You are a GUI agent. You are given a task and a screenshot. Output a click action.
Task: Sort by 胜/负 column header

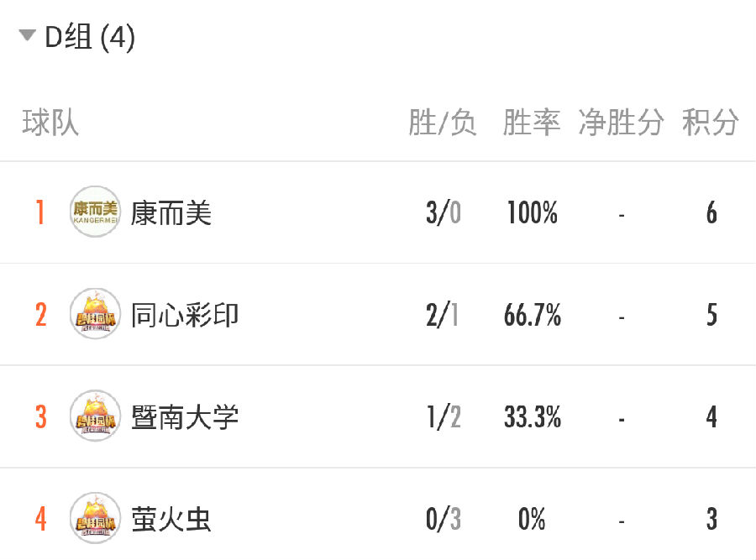tap(443, 123)
